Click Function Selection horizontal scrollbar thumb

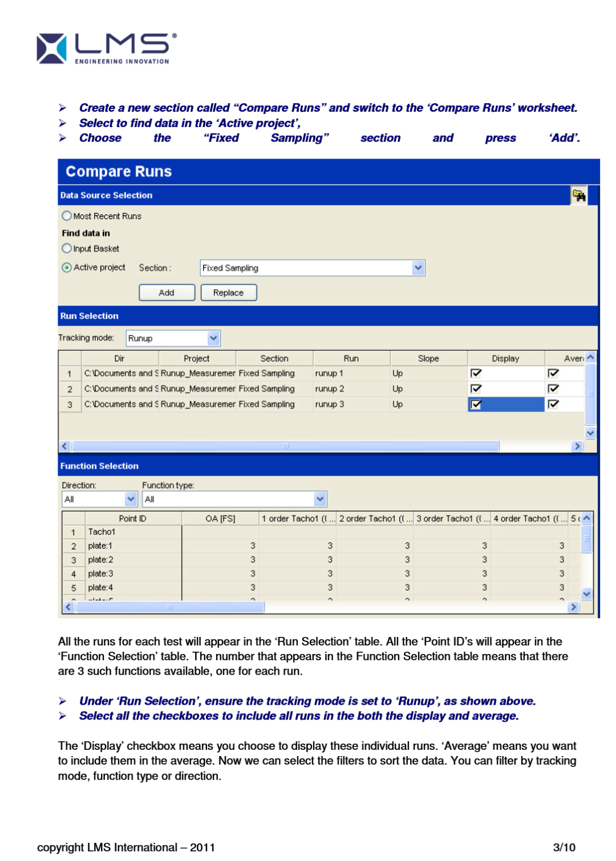[170, 607]
